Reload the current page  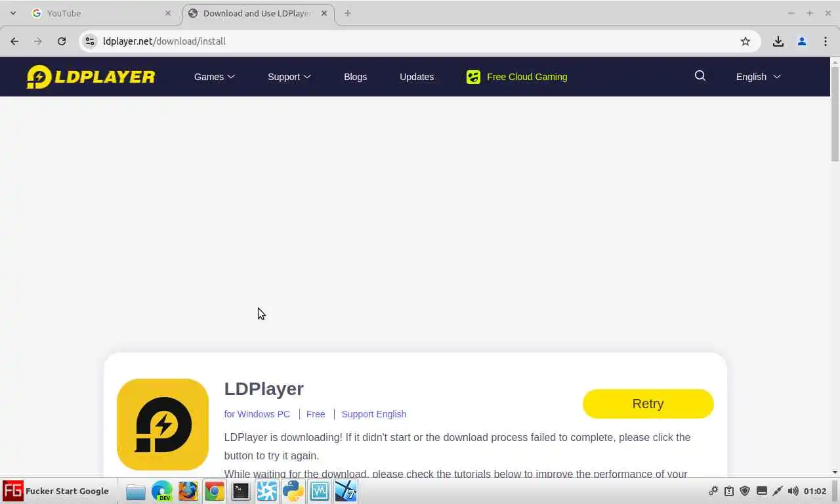(62, 41)
